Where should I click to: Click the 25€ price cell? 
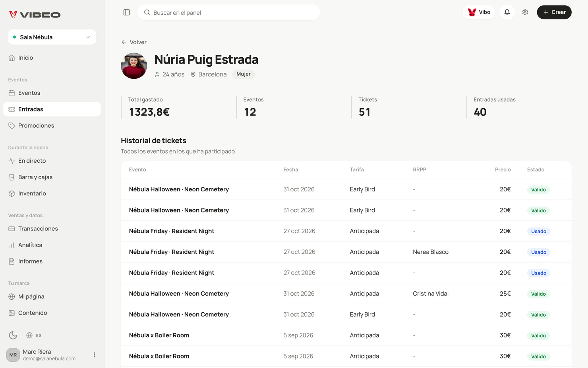[505, 294]
